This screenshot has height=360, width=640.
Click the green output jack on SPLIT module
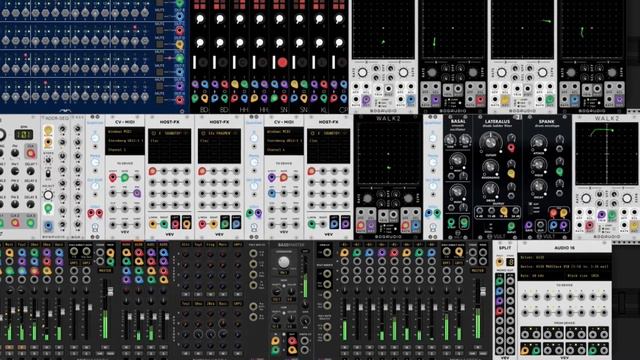pyautogui.click(x=500, y=281)
